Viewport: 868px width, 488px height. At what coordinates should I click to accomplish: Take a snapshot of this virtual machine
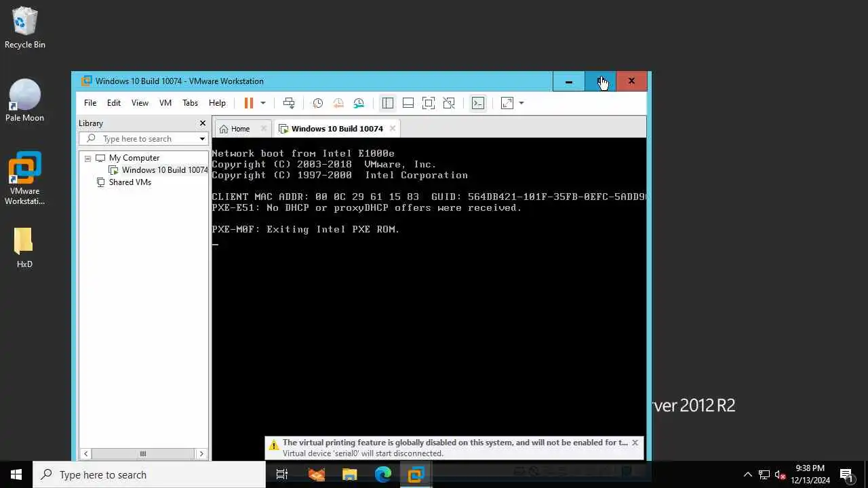click(317, 103)
